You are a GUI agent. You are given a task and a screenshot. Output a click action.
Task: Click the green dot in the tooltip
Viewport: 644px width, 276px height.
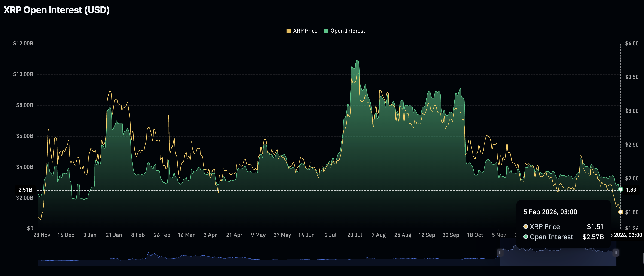(x=525, y=237)
